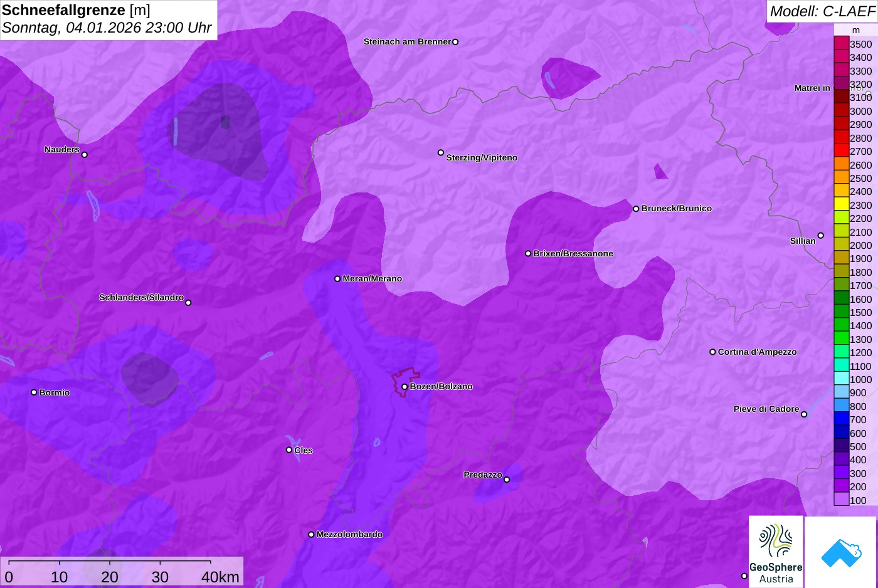Click the Matrei in label
878x588 pixels.
tap(812, 88)
